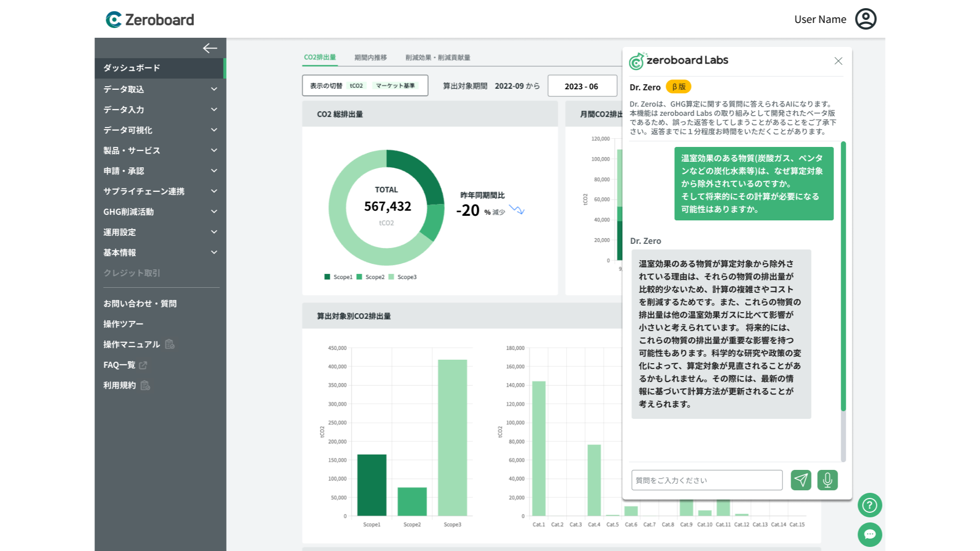Image resolution: width=980 pixels, height=551 pixels.
Task: Click the 表示の切替 button
Action: (x=365, y=86)
